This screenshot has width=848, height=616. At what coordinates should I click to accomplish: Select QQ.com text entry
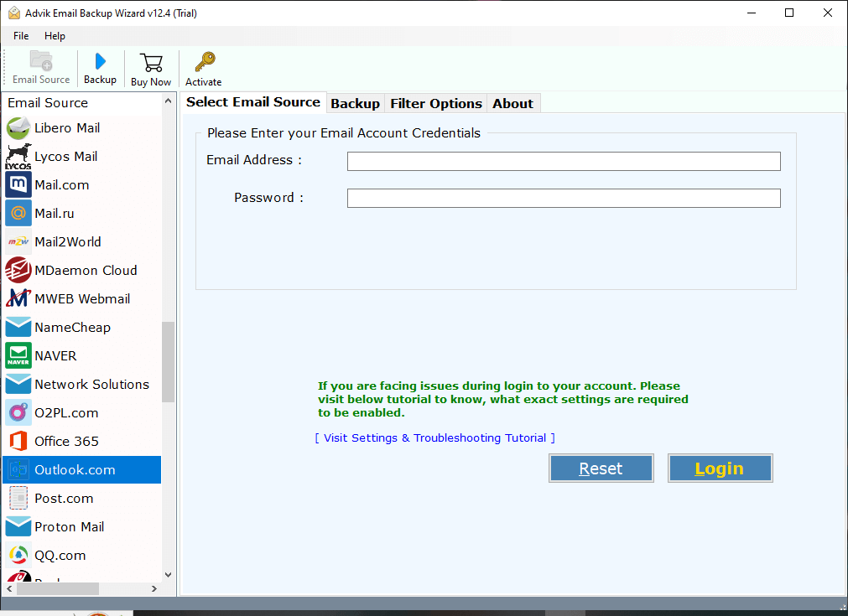(x=60, y=556)
